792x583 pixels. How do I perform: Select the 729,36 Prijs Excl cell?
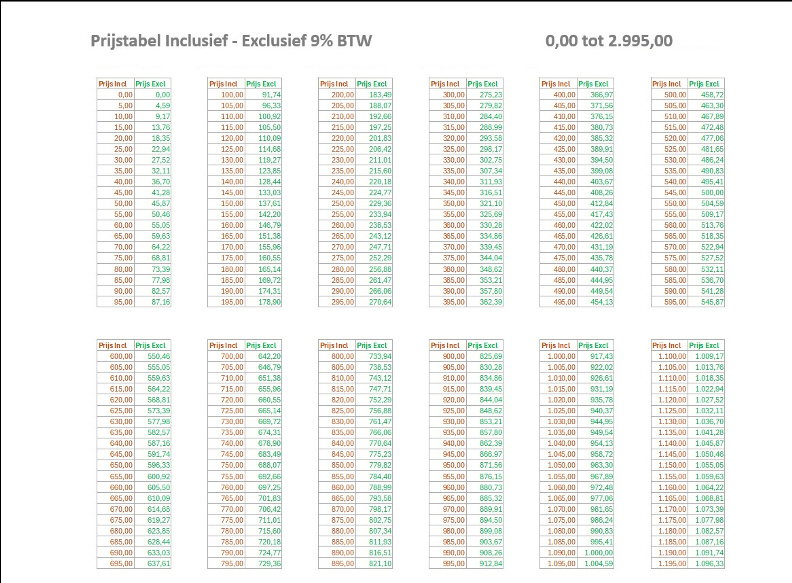[263, 563]
